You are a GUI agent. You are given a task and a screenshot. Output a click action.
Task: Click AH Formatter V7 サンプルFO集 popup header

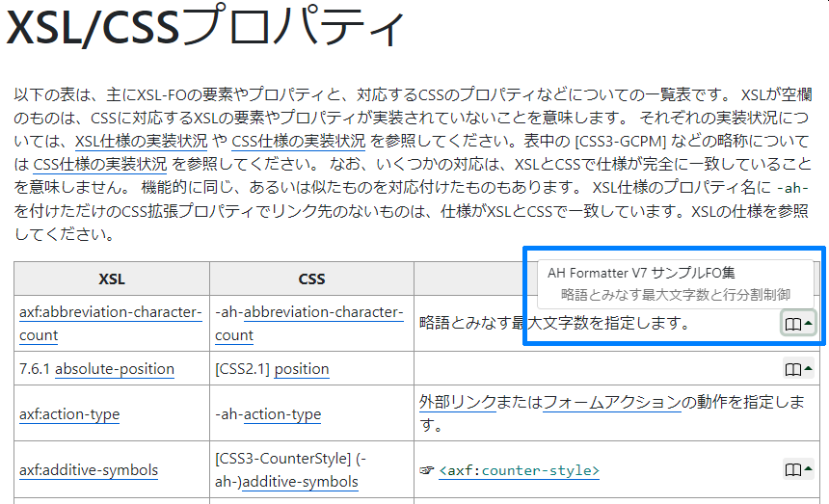pos(642,273)
